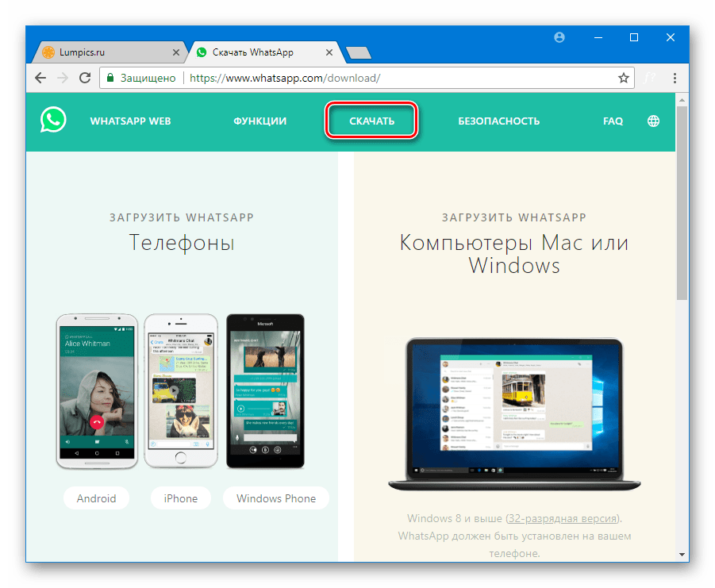Open a new tab
The width and height of the screenshot is (715, 588).
358,53
